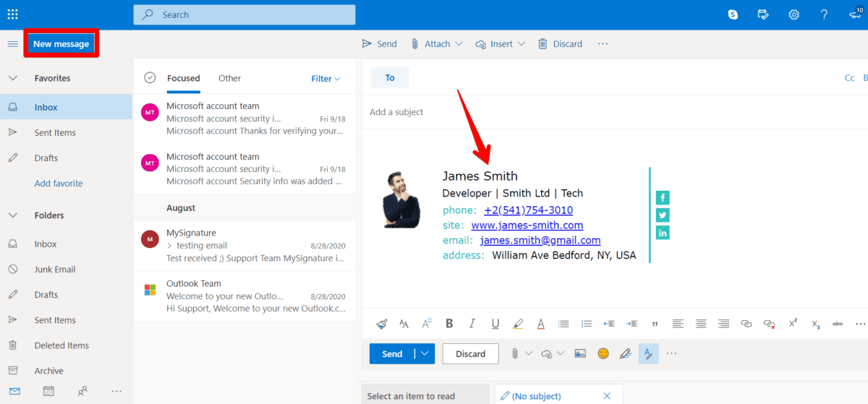The height and width of the screenshot is (404, 868).
Task: Toggle bold formatting
Action: [449, 324]
